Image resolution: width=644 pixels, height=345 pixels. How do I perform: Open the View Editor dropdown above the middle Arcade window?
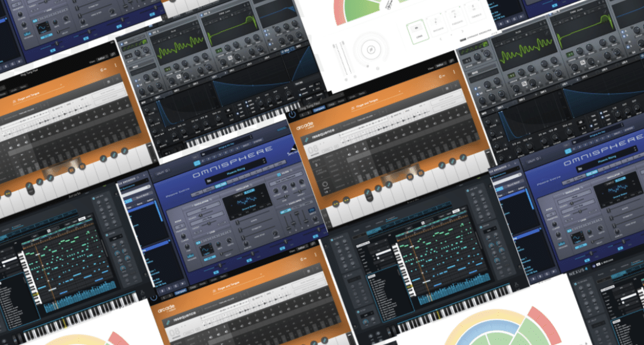[440, 65]
